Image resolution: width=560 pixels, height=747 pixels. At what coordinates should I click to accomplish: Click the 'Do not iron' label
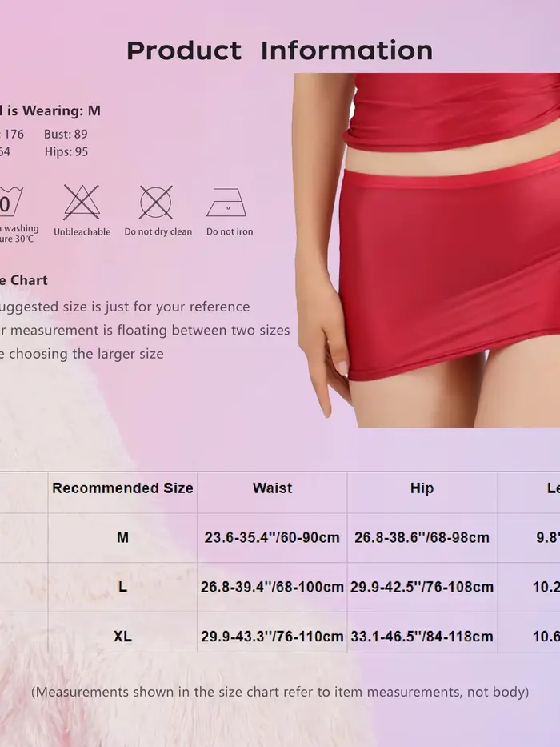[230, 231]
